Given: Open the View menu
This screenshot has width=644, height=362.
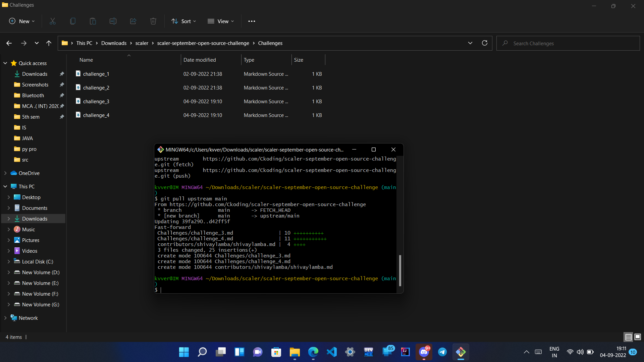Looking at the screenshot, I should pos(220,21).
